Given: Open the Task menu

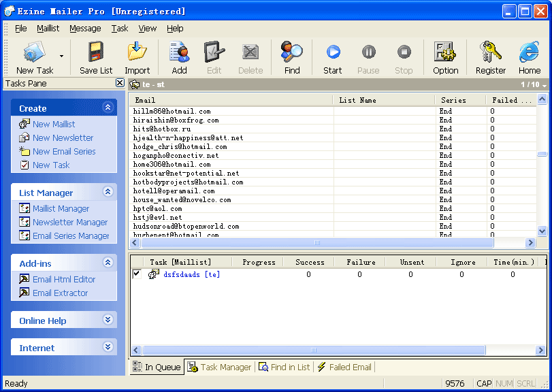Looking at the screenshot, I should (120, 28).
